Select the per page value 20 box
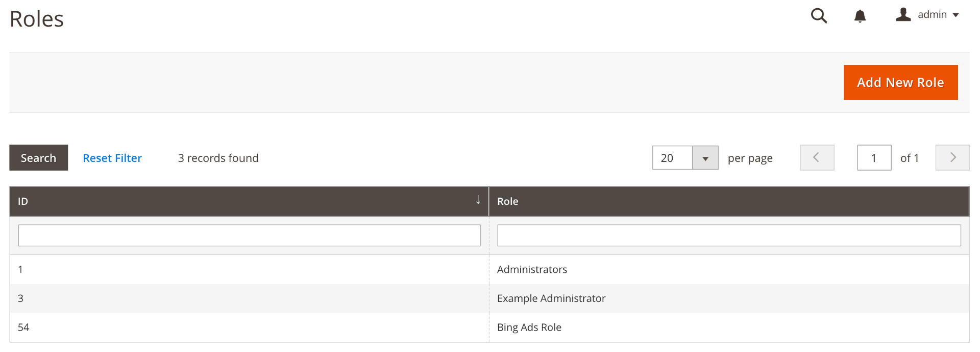 click(673, 158)
